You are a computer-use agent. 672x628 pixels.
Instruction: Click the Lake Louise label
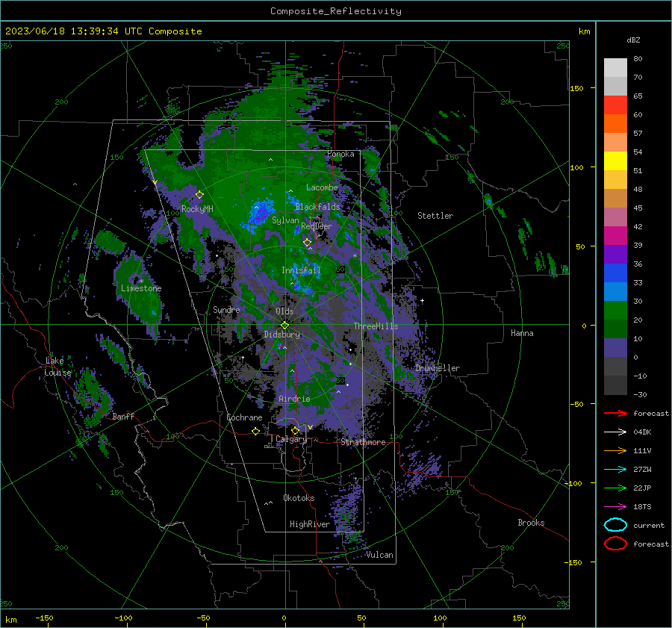coord(57,367)
